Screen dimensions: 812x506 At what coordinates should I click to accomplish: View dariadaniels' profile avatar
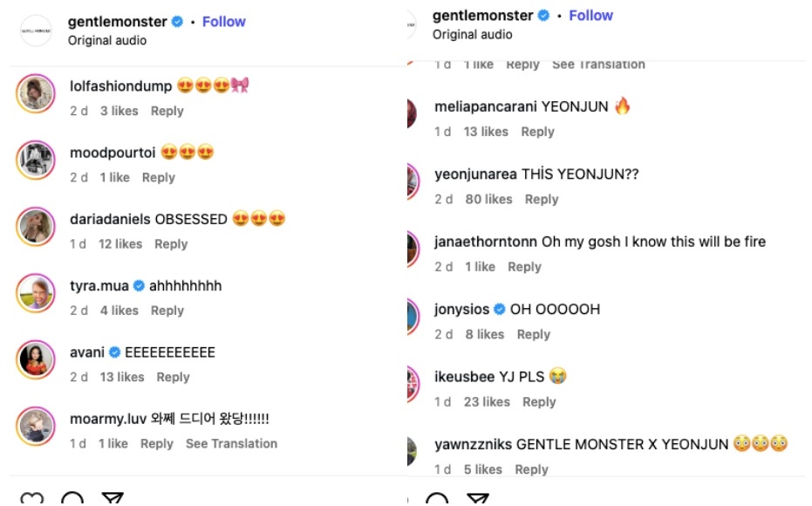point(36,227)
